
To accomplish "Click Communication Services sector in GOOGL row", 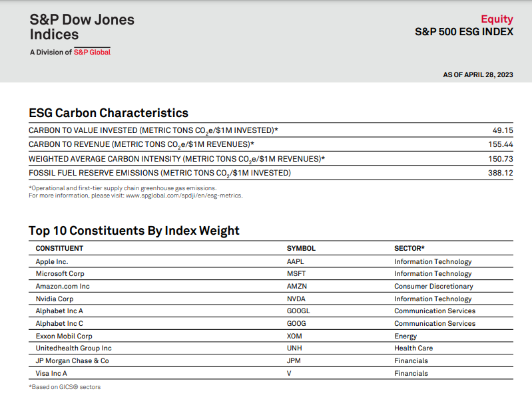I will [435, 311].
